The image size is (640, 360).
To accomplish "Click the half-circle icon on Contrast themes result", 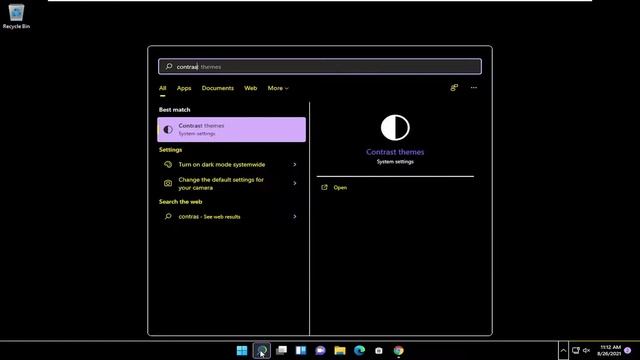I will click(168, 130).
